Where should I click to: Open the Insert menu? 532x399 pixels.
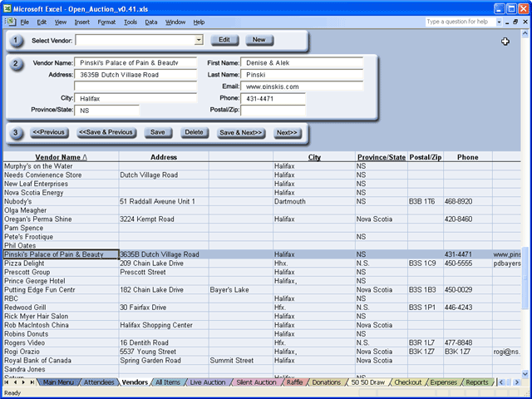point(82,22)
